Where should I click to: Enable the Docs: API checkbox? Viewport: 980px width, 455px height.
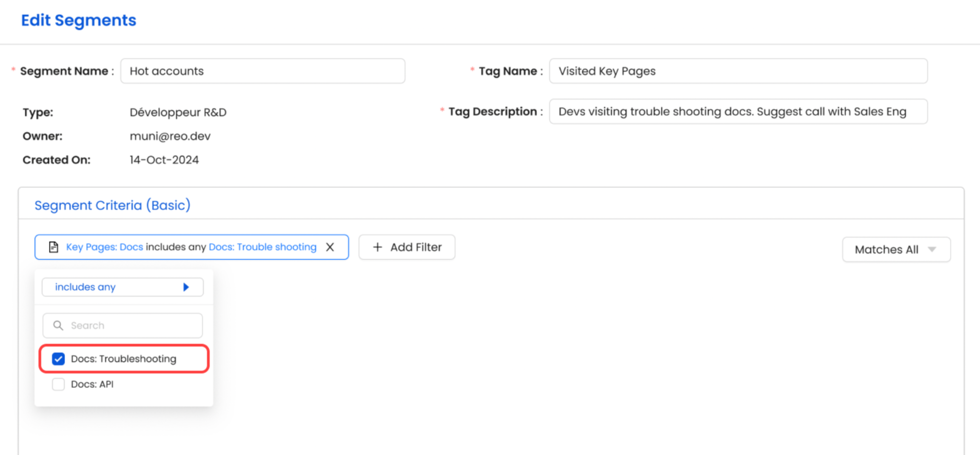(58, 384)
